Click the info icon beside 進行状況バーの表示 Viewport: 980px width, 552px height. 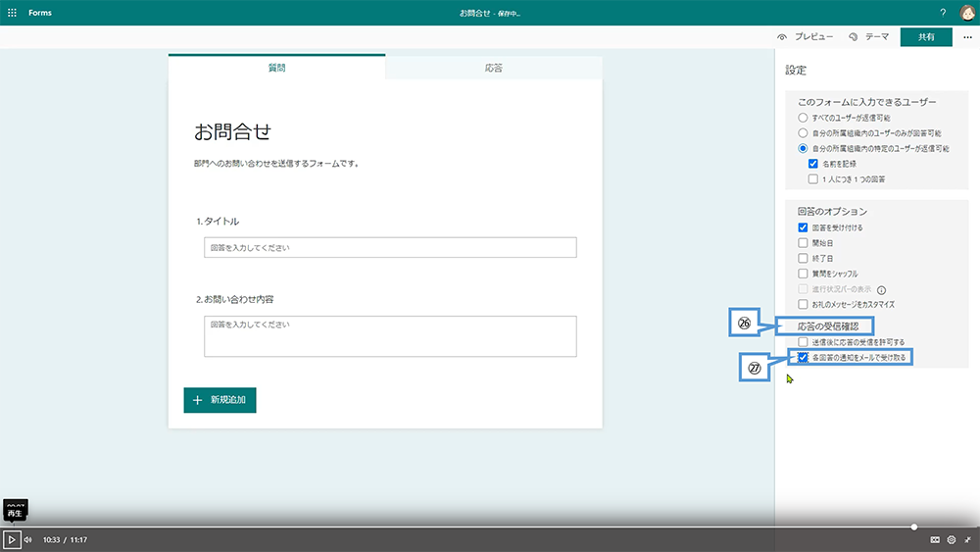(x=881, y=289)
